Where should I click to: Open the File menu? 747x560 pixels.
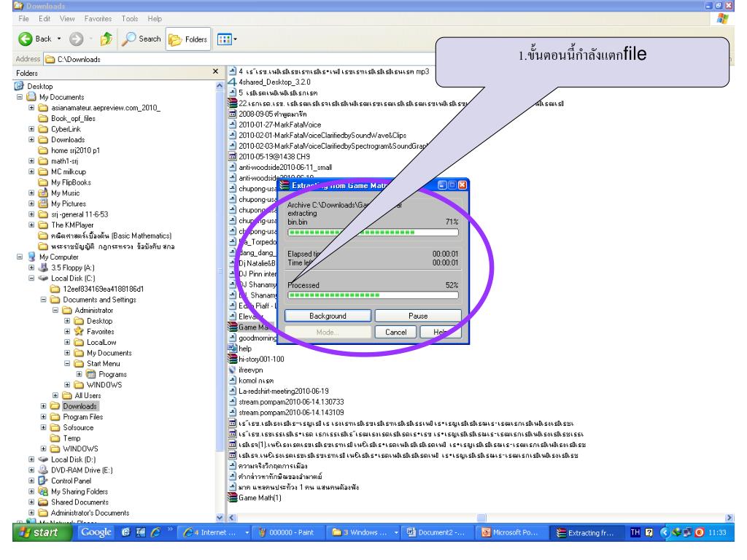[x=23, y=18]
